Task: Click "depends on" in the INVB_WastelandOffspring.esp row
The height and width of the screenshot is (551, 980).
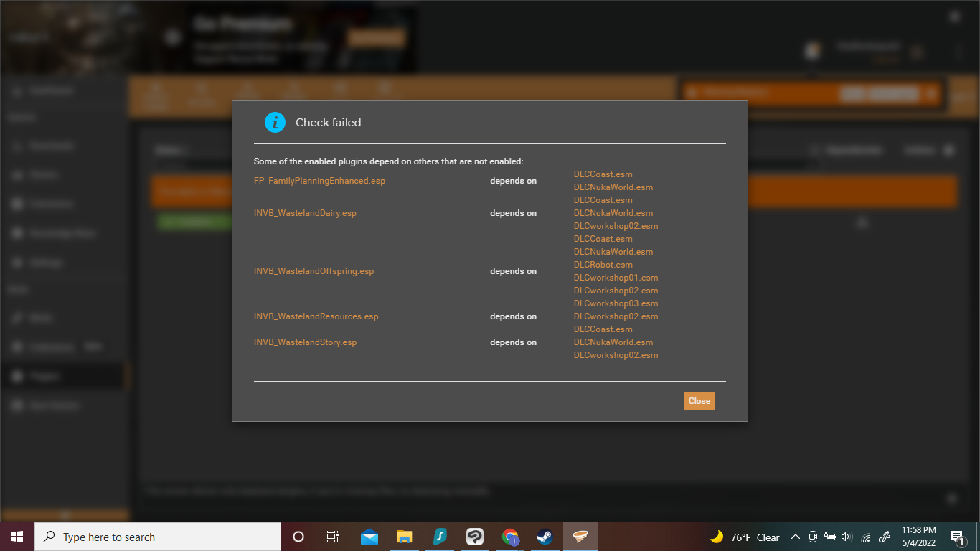Action: click(x=513, y=271)
